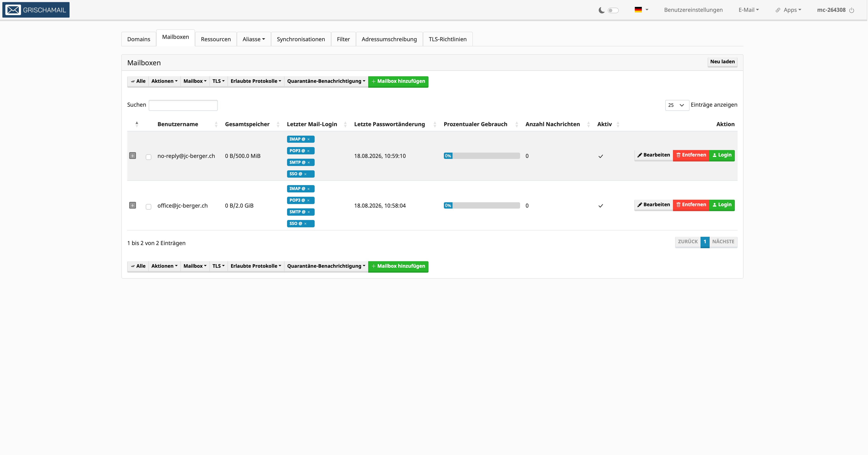Click the SSO badge in the no-reply row
This screenshot has height=455, width=868.
301,174
